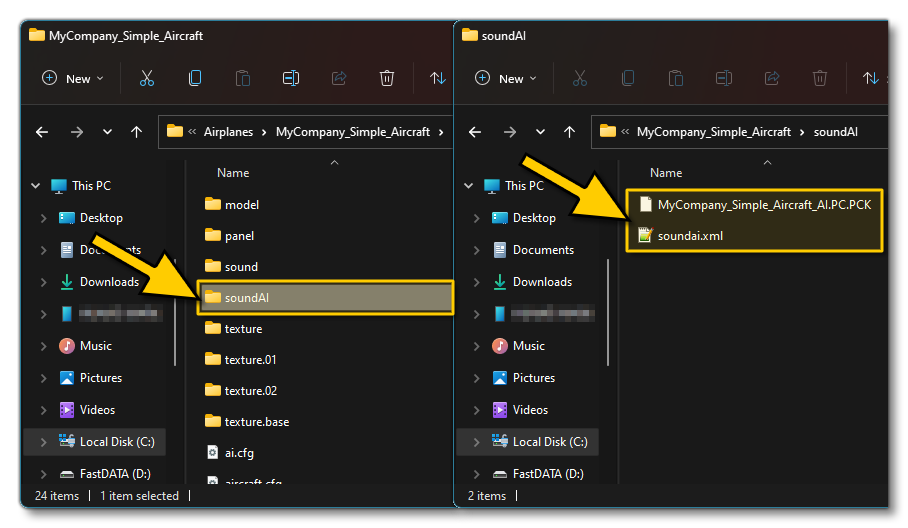
Task: Click the Share icon in left window toolbar
Action: click(x=339, y=78)
